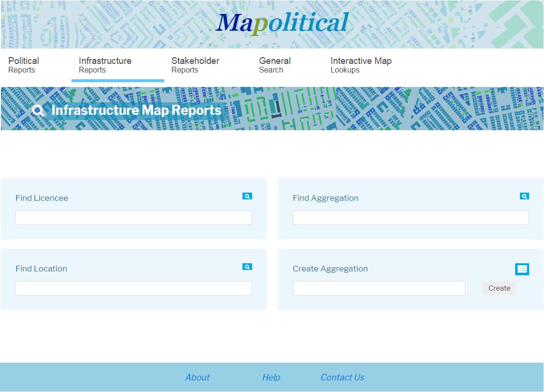Click the Help link

(x=271, y=378)
